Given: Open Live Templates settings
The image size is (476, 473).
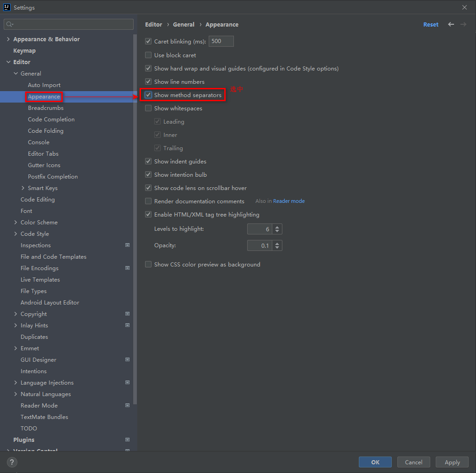Looking at the screenshot, I should [40, 279].
